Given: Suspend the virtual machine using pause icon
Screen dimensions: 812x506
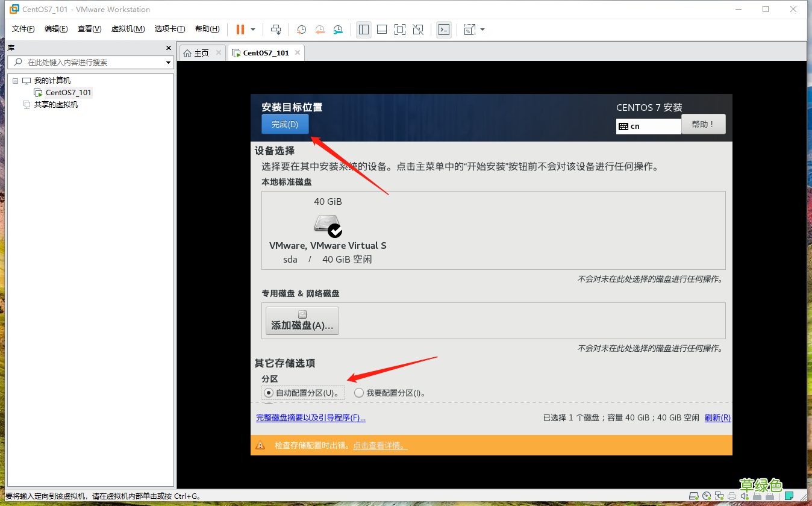Looking at the screenshot, I should pyautogui.click(x=240, y=29).
